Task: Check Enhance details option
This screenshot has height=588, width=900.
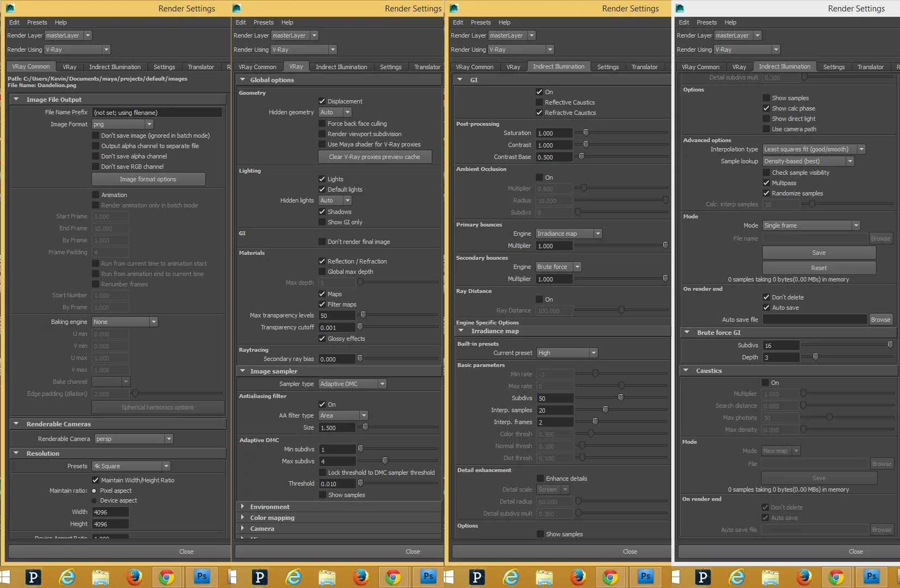Action: [x=540, y=479]
